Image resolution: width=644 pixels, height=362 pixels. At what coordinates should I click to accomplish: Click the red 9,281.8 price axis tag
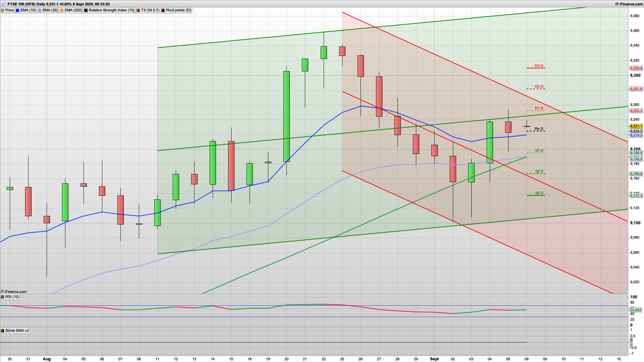click(636, 89)
